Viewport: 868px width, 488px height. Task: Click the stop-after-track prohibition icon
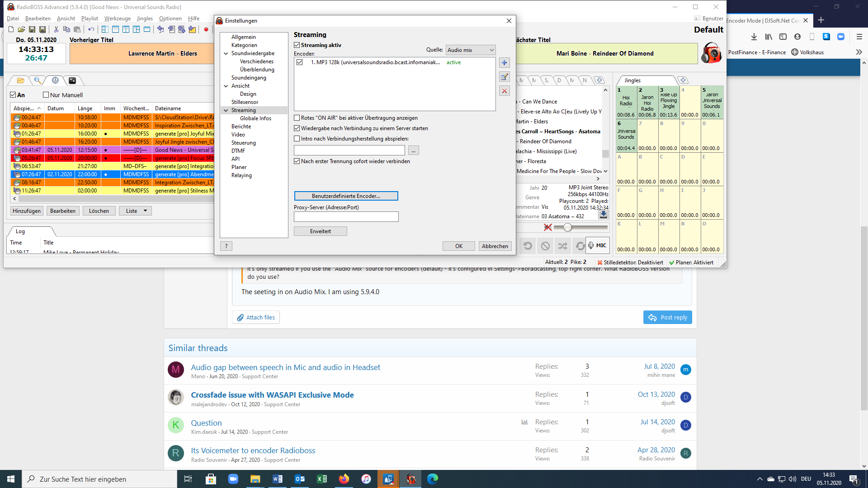(545, 246)
